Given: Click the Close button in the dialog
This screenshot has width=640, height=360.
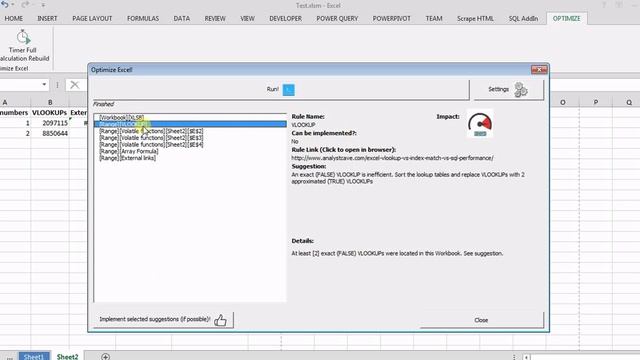Looking at the screenshot, I should pyautogui.click(x=481, y=320).
